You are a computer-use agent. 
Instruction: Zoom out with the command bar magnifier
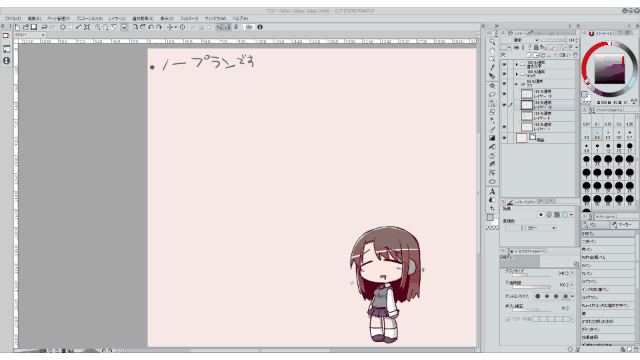106,27
